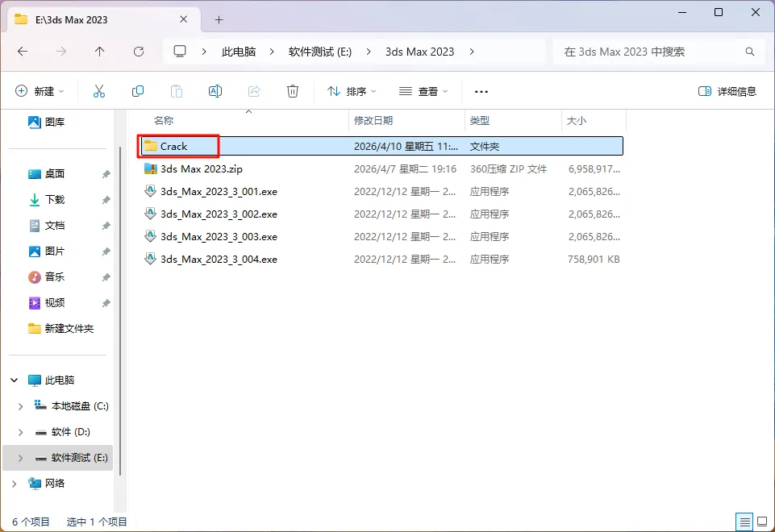Collapse the 此电脑 tree node
Screen dimensions: 775x532
point(15,380)
